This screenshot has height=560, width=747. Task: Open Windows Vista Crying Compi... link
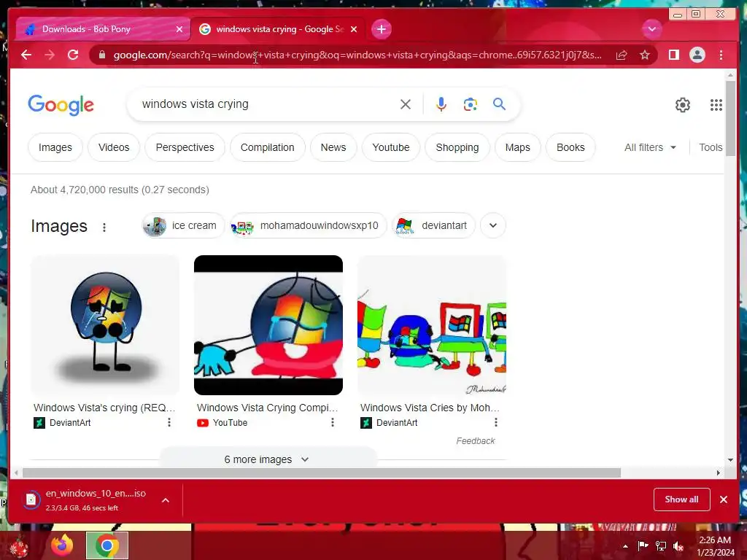tap(267, 408)
